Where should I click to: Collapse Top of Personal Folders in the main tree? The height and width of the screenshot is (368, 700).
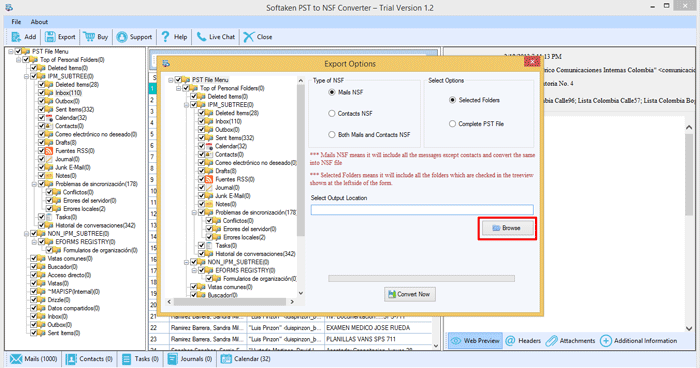pyautogui.click(x=18, y=59)
